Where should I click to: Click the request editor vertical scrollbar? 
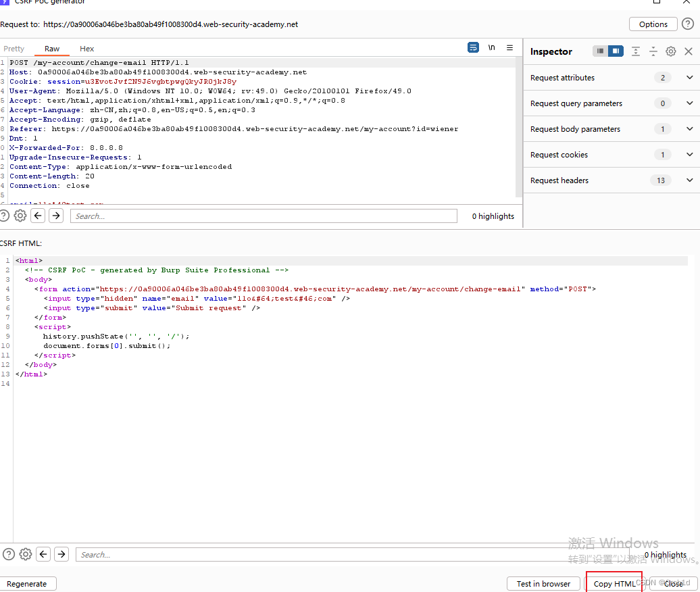point(519,127)
